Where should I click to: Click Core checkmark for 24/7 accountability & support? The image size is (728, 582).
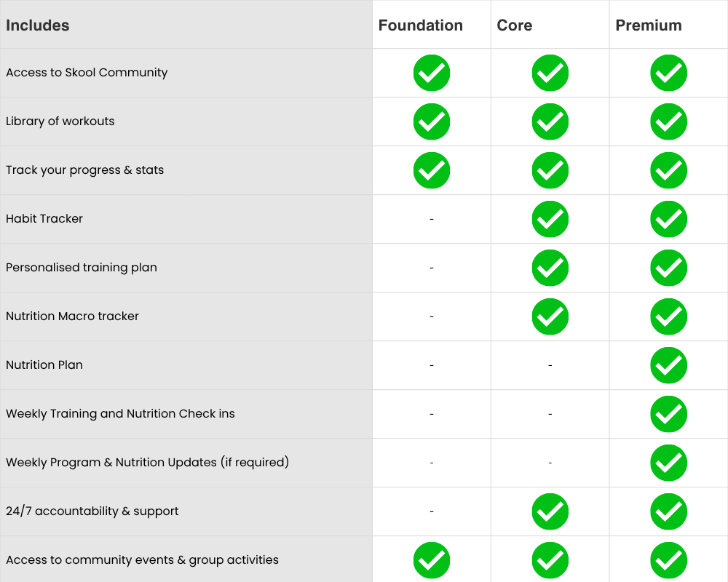550,511
